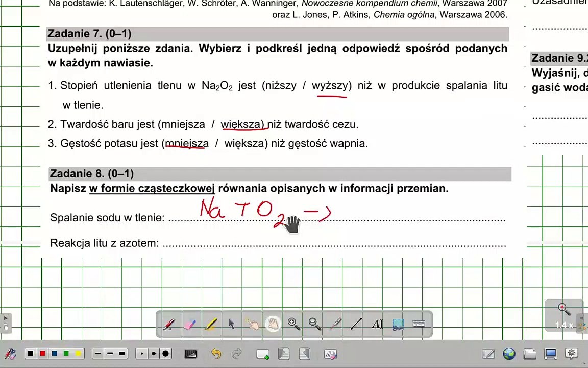Activate the pointing finger interaction tool
This screenshot has width=588, height=368.
(x=252, y=324)
